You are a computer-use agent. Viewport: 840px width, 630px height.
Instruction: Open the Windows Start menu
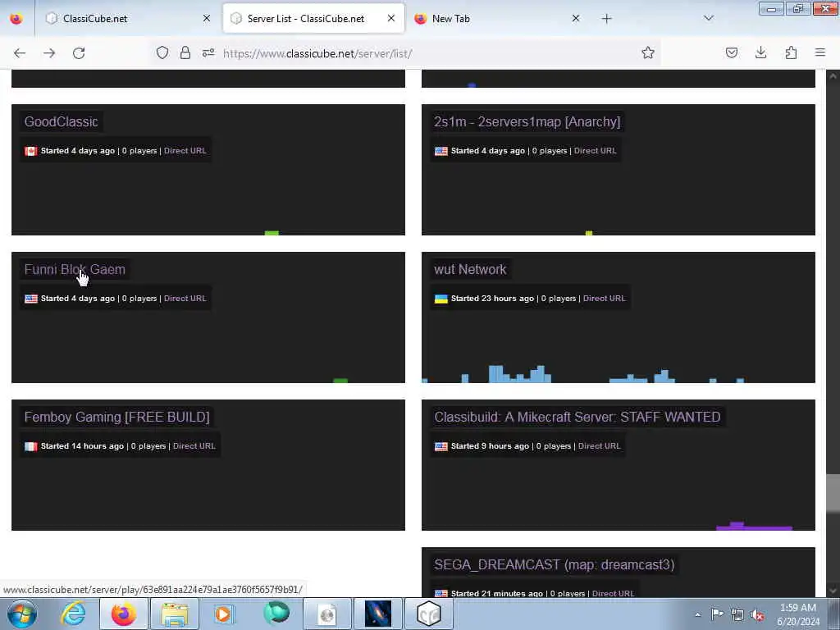click(22, 614)
